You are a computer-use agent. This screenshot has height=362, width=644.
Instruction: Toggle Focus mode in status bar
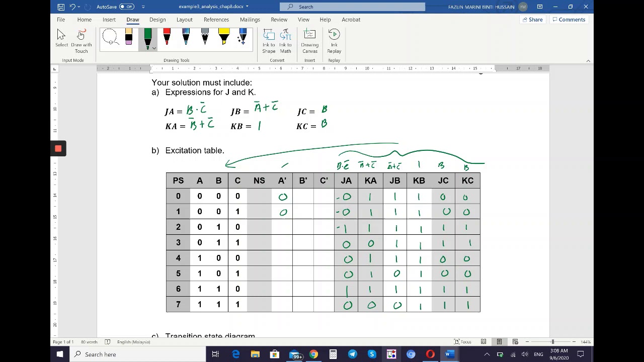coord(462,342)
